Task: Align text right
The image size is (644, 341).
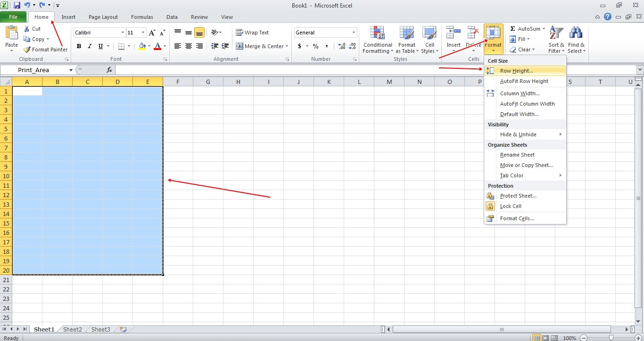Action: click(199, 46)
